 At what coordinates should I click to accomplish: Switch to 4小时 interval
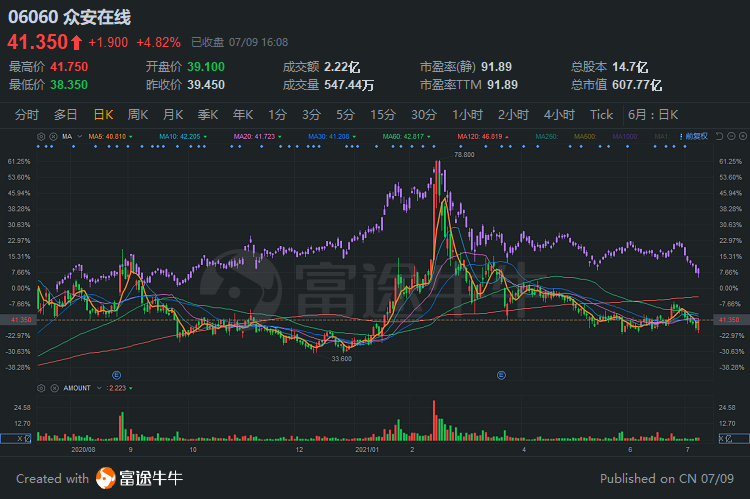pos(559,115)
